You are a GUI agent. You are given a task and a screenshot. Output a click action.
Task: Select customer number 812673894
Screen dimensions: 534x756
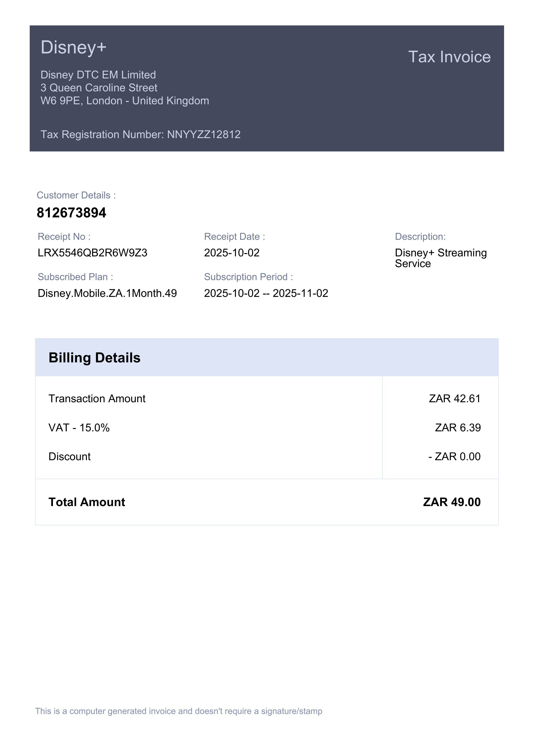(71, 213)
